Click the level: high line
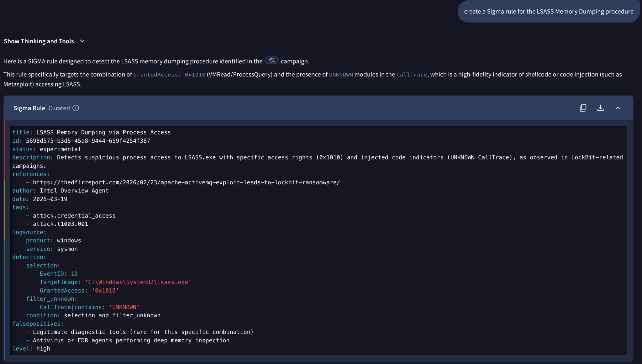This screenshot has height=364, width=642. click(x=31, y=349)
